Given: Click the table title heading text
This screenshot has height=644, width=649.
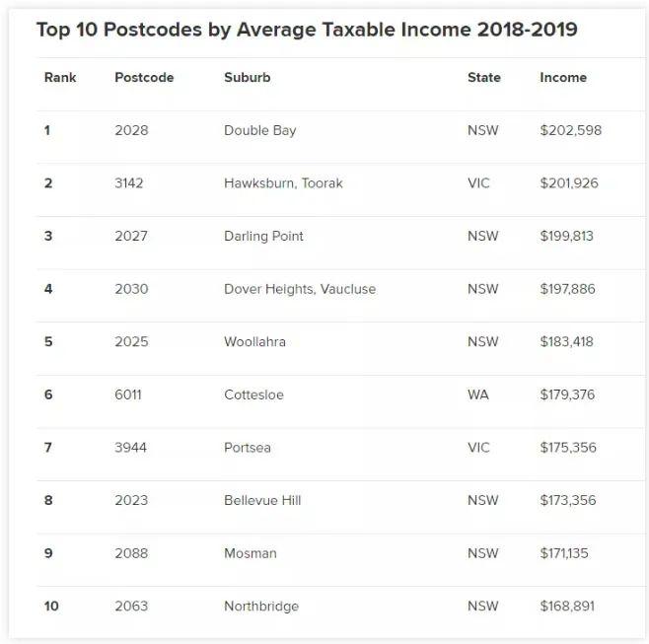Looking at the screenshot, I should (307, 30).
